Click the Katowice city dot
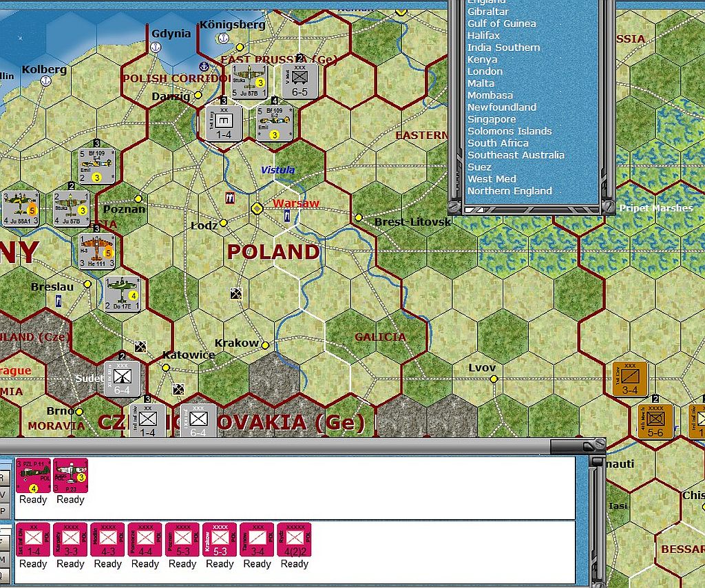The image size is (705, 588). pyautogui.click(x=166, y=368)
